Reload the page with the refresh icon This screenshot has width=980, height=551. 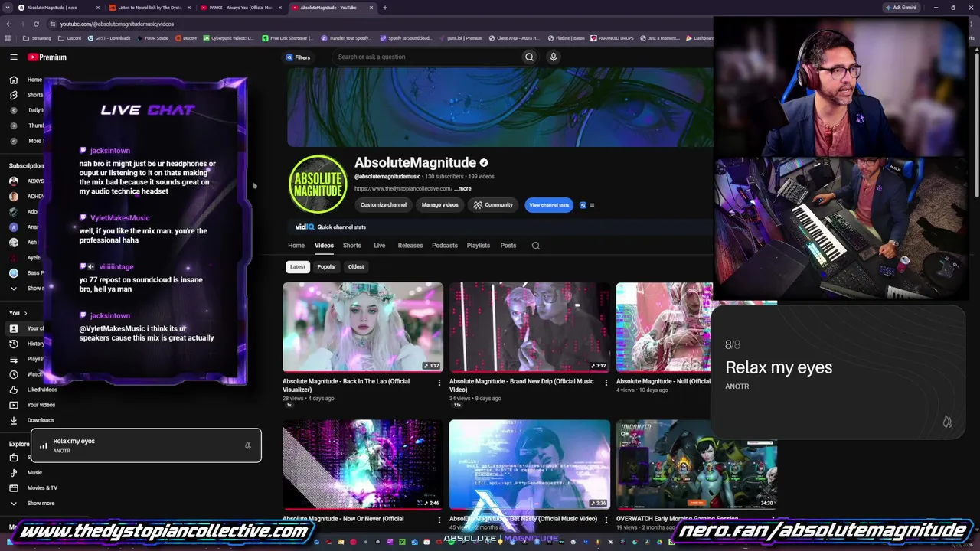point(36,24)
